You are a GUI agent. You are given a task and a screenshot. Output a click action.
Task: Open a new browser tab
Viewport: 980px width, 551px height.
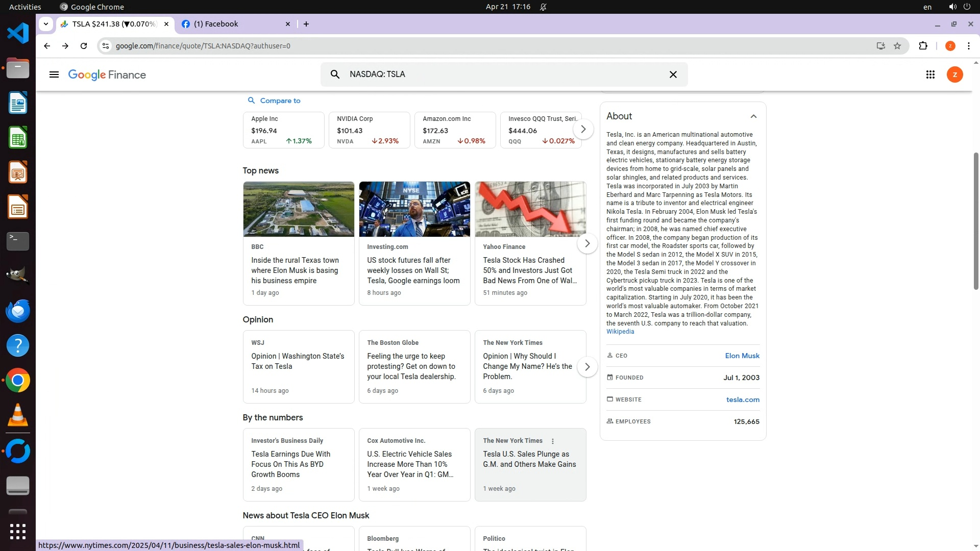(x=306, y=24)
